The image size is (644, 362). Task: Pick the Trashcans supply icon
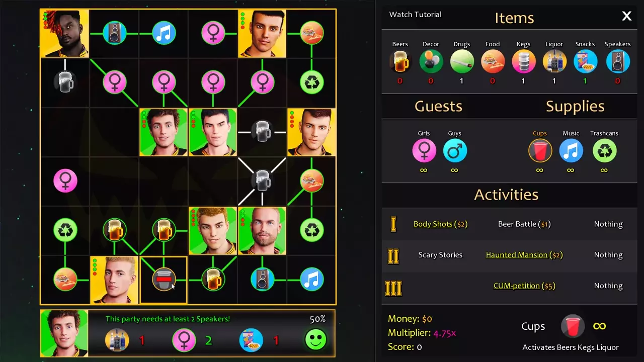604,151
